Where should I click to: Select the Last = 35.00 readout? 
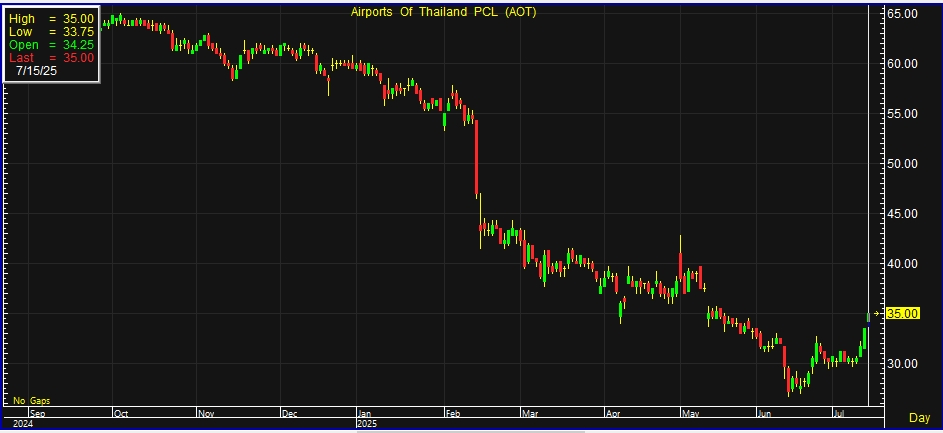[51, 58]
